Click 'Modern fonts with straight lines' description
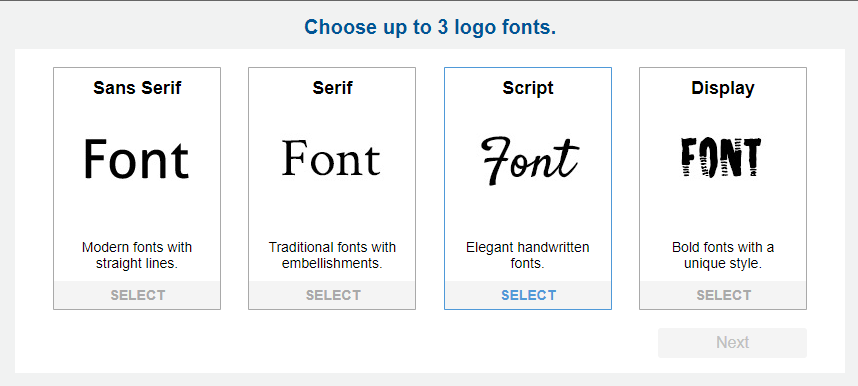This screenshot has height=386, width=858. pyautogui.click(x=137, y=255)
